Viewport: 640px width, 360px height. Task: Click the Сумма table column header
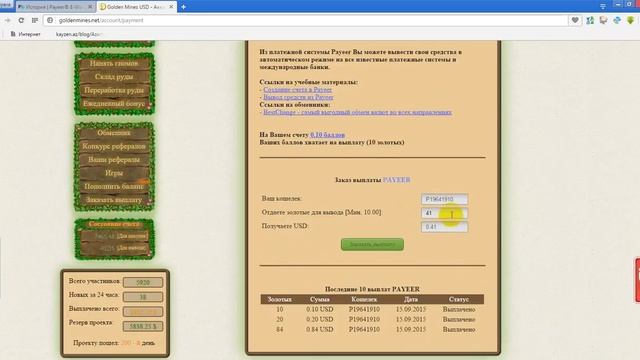click(320, 299)
